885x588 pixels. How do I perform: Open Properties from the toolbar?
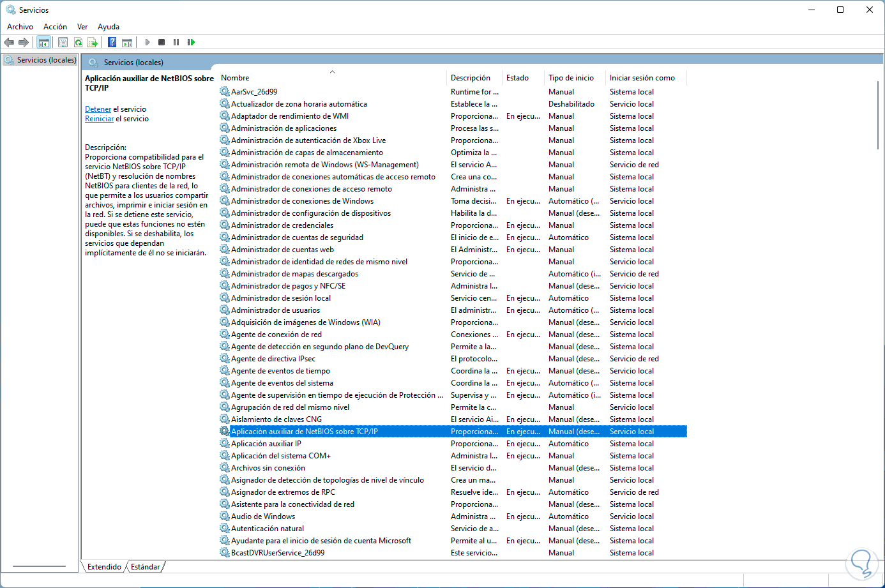point(63,42)
